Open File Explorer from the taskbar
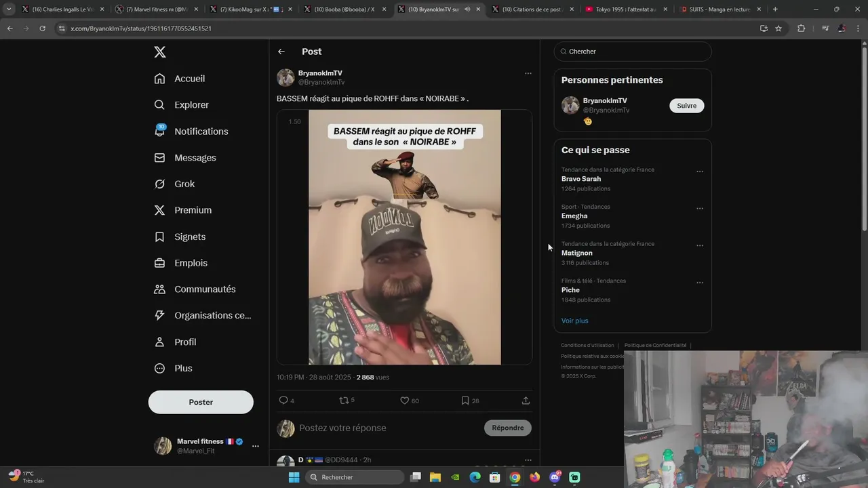This screenshot has height=488, width=868. 435,477
